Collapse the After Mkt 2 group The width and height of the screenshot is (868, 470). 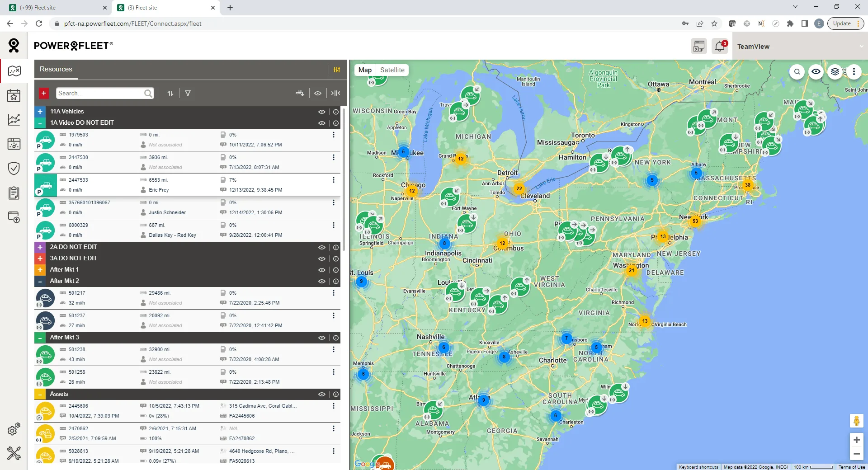coord(40,281)
